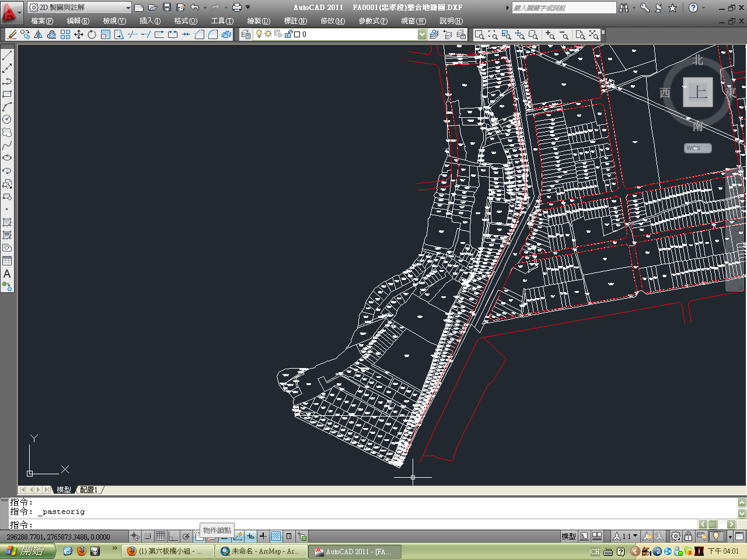Image resolution: width=747 pixels, height=560 pixels.
Task: Save the drawing with the diskette icon
Action: click(167, 8)
